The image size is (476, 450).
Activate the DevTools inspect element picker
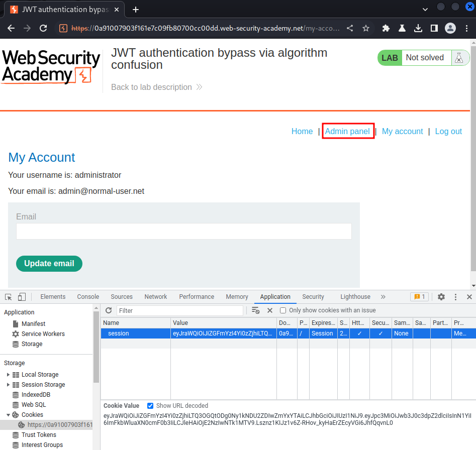click(9, 297)
